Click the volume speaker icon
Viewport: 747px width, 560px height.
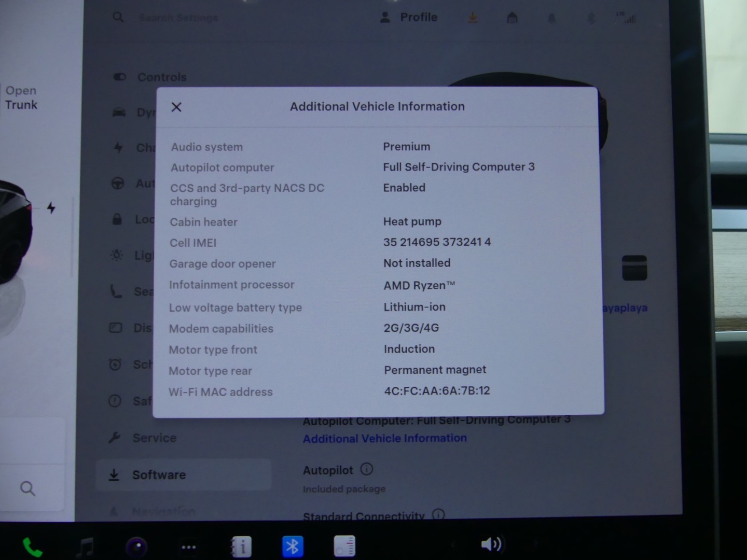(x=491, y=544)
